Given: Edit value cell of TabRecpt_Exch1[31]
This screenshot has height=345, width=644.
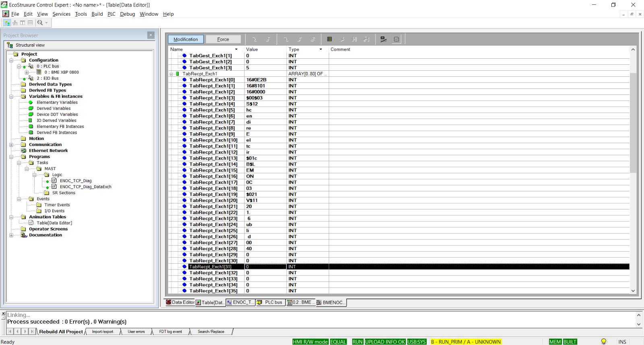Looking at the screenshot, I should [x=265, y=267].
